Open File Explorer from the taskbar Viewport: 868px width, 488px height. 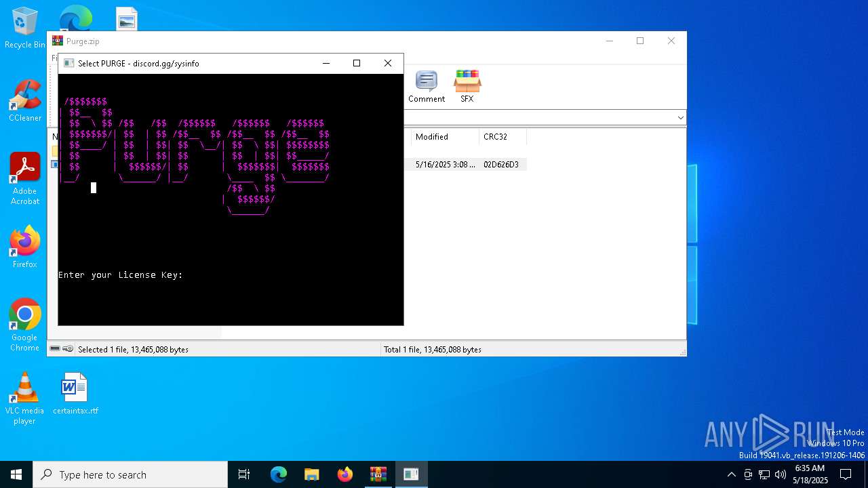pos(312,474)
